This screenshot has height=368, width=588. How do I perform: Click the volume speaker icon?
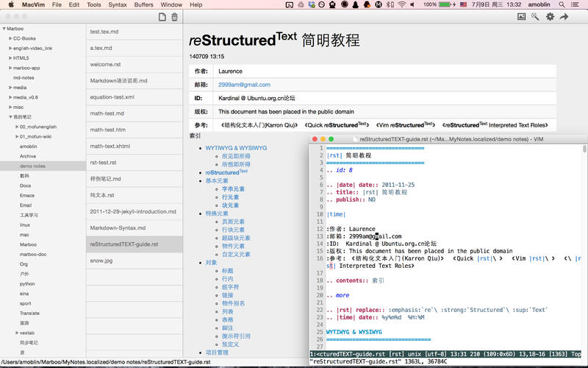point(412,4)
